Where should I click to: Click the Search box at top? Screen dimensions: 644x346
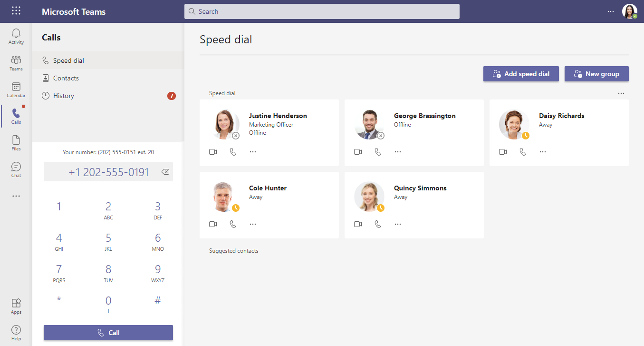click(322, 11)
